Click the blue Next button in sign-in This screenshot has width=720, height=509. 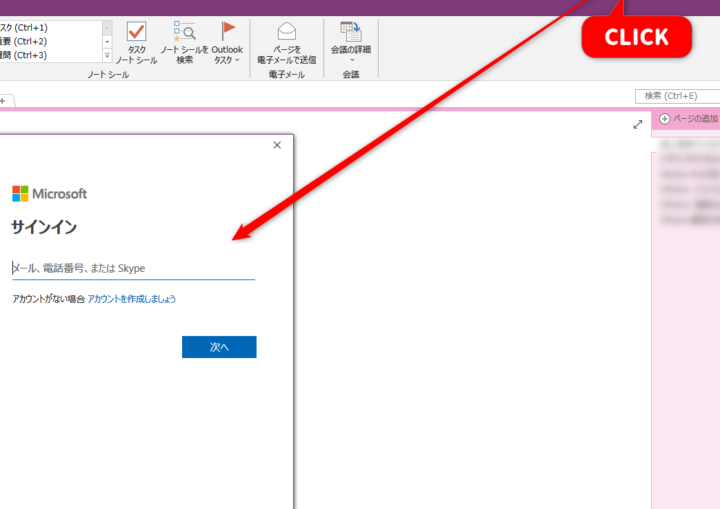[219, 347]
